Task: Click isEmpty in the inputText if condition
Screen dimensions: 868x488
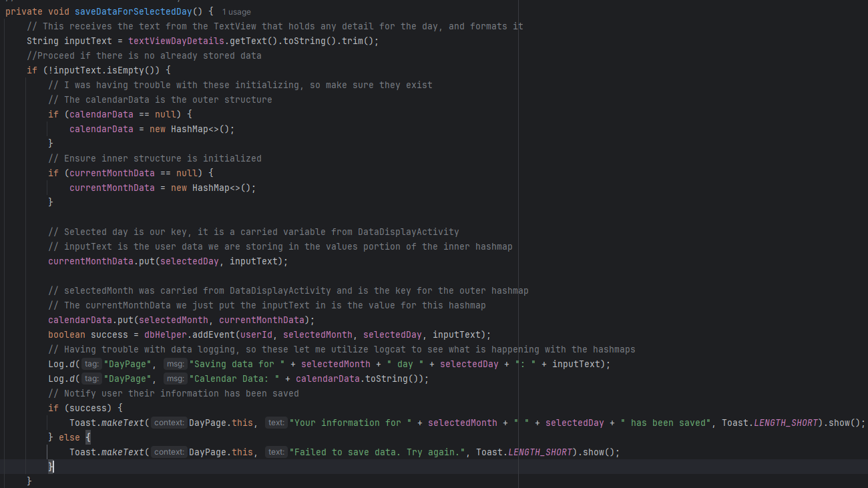Action: tap(126, 70)
